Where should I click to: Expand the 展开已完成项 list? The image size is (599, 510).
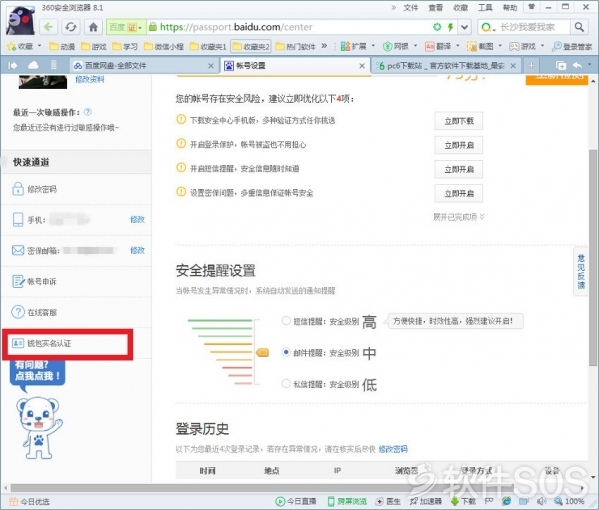click(458, 217)
